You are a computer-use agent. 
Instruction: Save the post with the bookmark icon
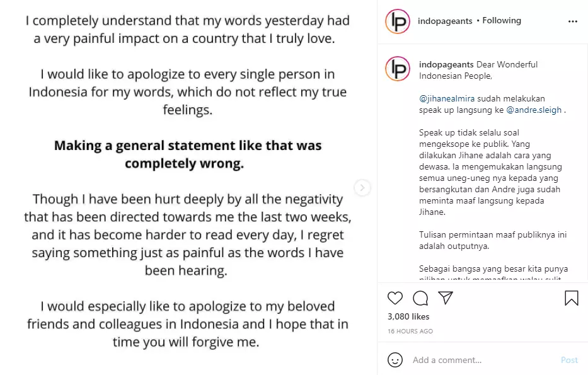[x=571, y=298]
